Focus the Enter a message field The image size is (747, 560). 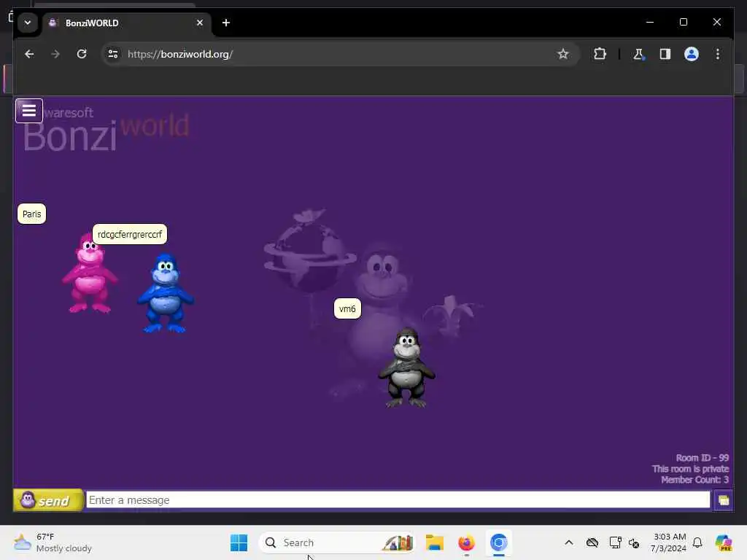point(398,500)
